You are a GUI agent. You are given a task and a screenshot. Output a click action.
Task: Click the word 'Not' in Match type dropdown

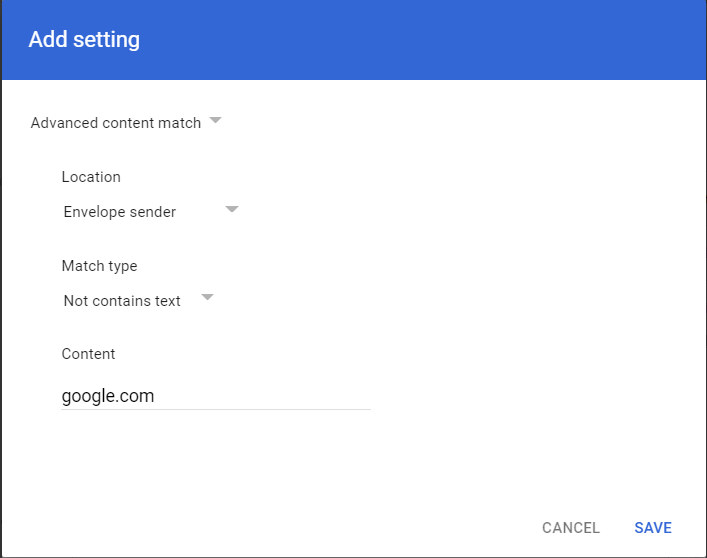pos(76,301)
